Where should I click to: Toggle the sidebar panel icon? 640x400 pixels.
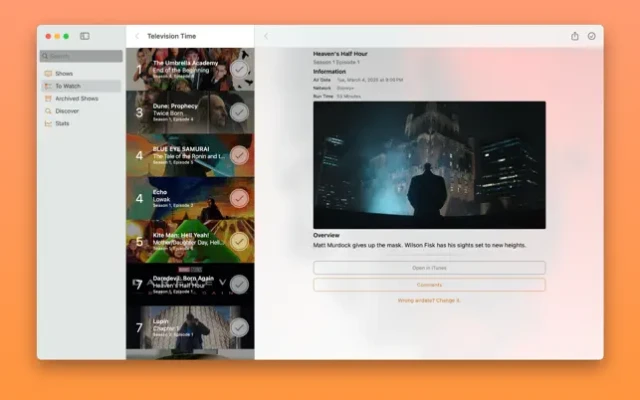85,36
